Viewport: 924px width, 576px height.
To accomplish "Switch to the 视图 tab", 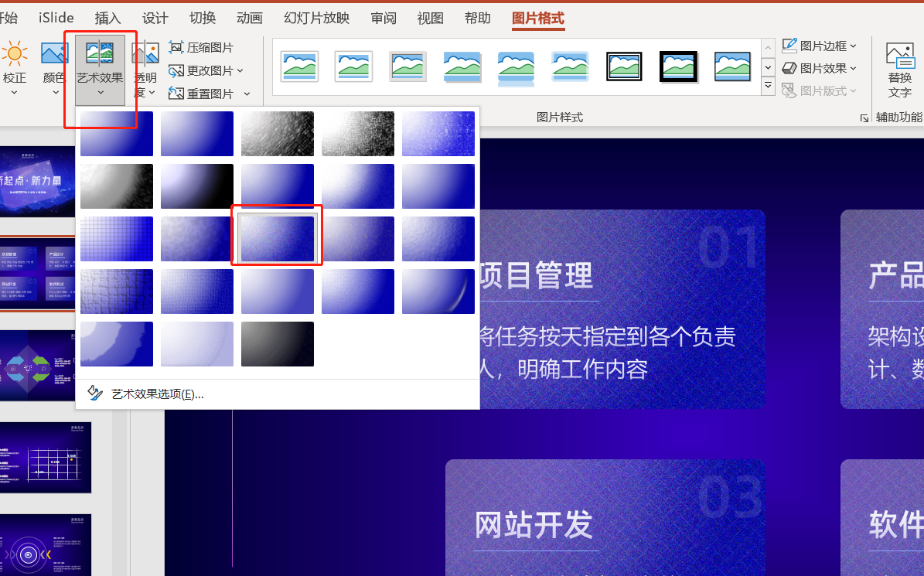I will (430, 18).
